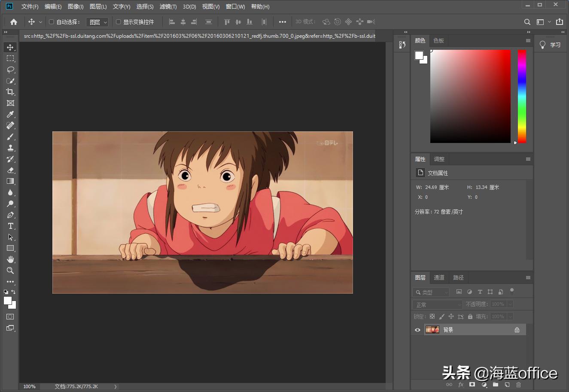Screen dimensions: 569x392
Task: Open the 图层 selection mode dropdown
Action: (x=97, y=21)
